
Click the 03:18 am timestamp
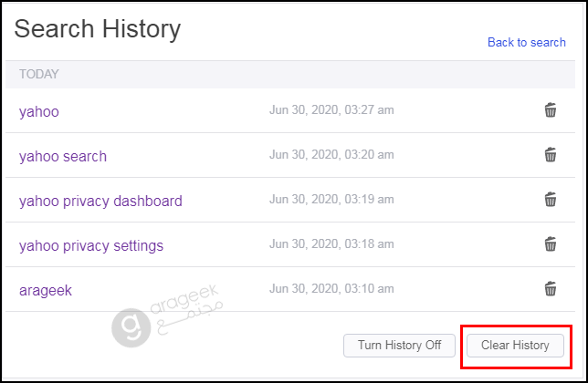[x=331, y=243]
